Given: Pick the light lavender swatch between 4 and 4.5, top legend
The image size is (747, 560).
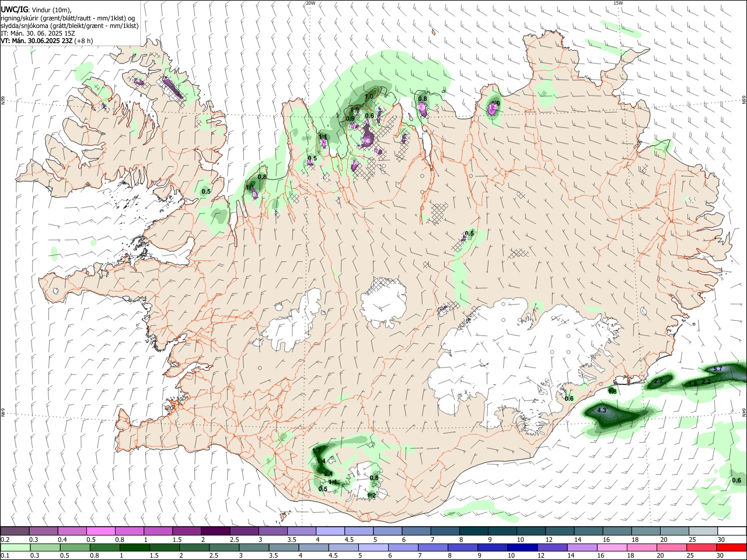Looking at the screenshot, I should tap(330, 531).
